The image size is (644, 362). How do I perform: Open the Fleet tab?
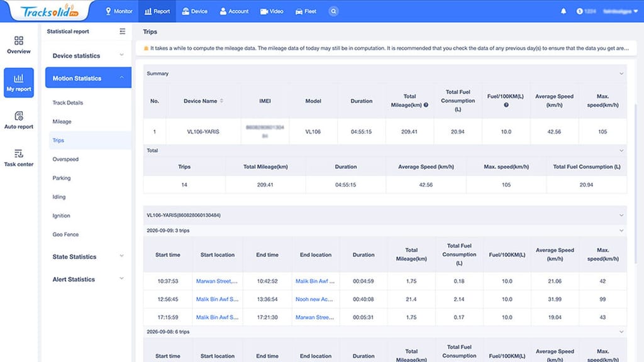[306, 11]
